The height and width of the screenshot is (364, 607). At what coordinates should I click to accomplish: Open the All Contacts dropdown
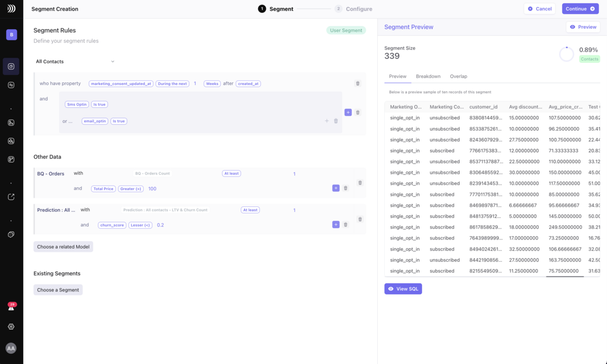pos(75,62)
